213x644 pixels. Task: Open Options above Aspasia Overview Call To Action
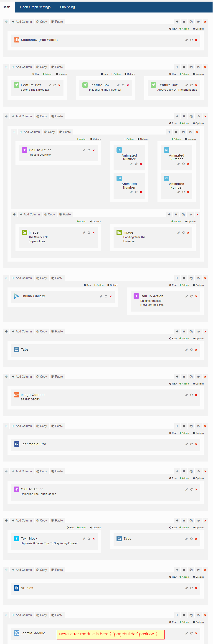tap(96, 139)
